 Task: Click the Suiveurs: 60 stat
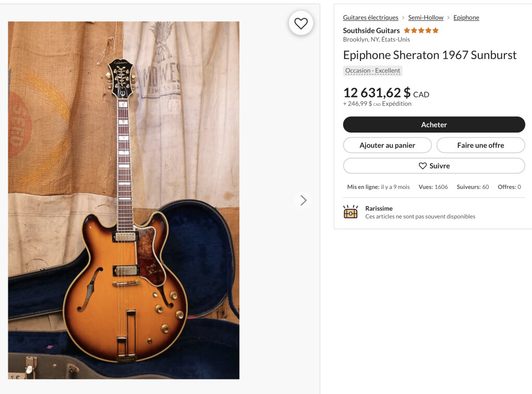tap(473, 187)
